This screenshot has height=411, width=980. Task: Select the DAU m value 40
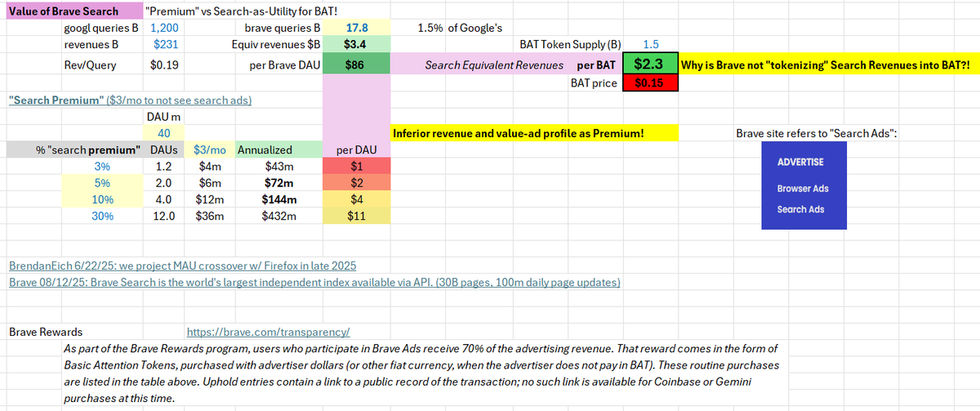pyautogui.click(x=163, y=133)
